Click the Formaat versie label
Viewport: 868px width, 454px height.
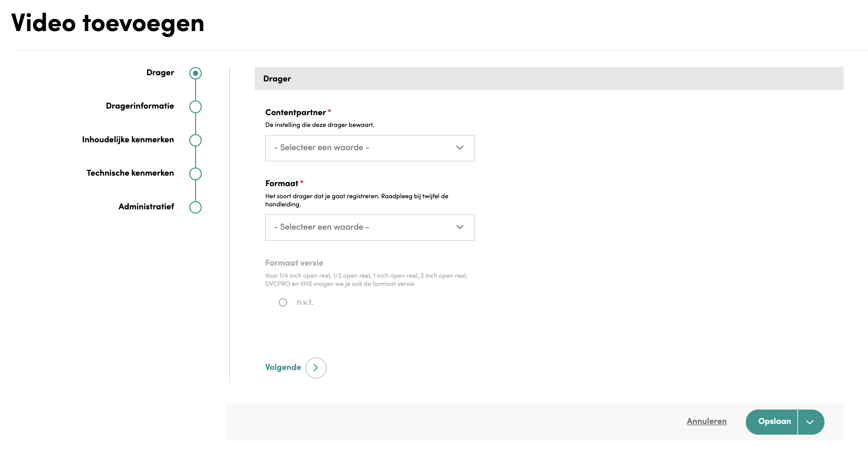[x=294, y=263]
